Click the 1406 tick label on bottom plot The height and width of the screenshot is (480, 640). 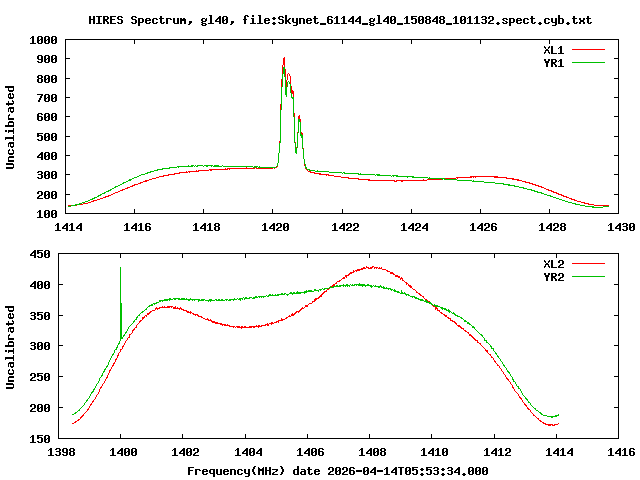[x=310, y=452]
